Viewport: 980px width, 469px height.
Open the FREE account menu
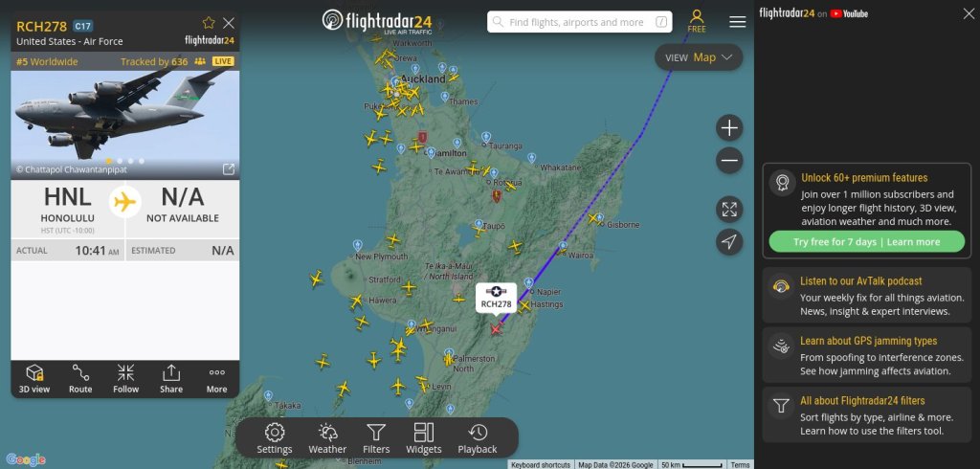(x=697, y=21)
